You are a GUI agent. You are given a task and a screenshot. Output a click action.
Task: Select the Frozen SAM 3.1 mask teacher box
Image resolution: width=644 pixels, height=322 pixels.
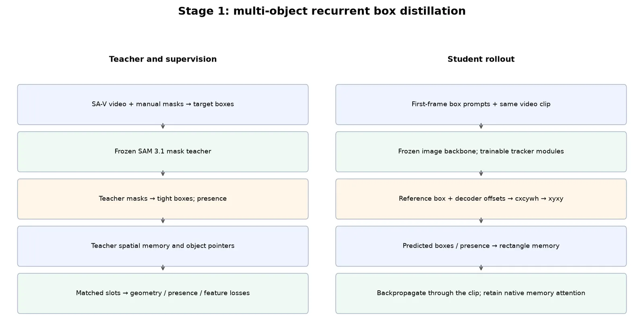(x=163, y=152)
